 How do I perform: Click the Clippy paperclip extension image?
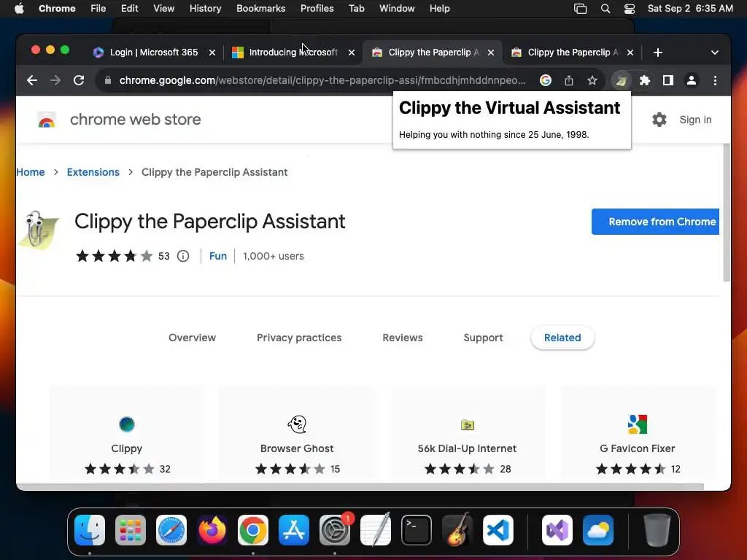point(39,230)
